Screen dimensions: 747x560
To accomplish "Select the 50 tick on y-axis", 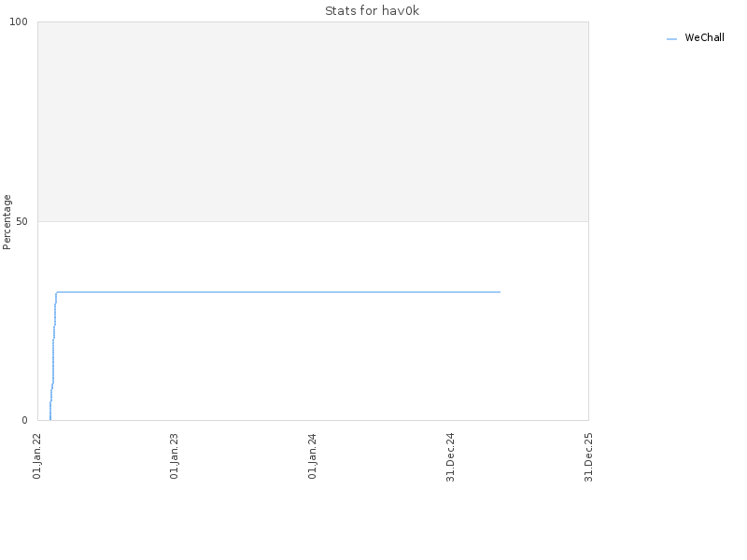I will click(x=21, y=221).
